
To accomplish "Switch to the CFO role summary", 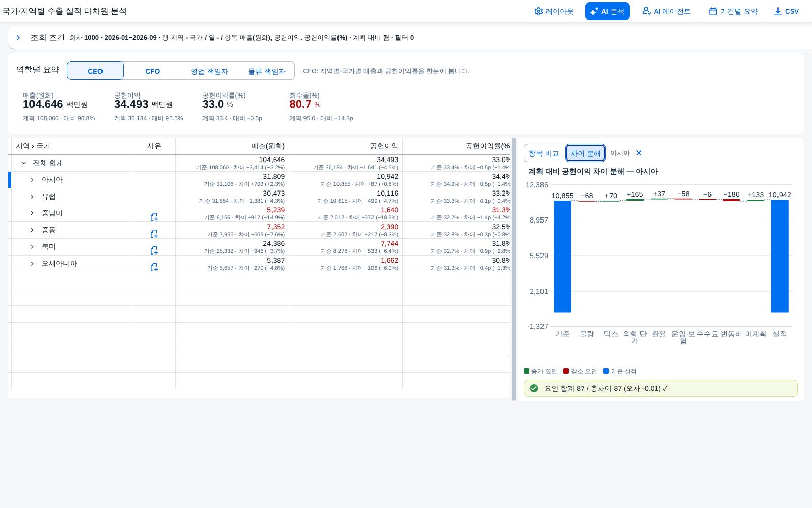I will click(x=152, y=71).
